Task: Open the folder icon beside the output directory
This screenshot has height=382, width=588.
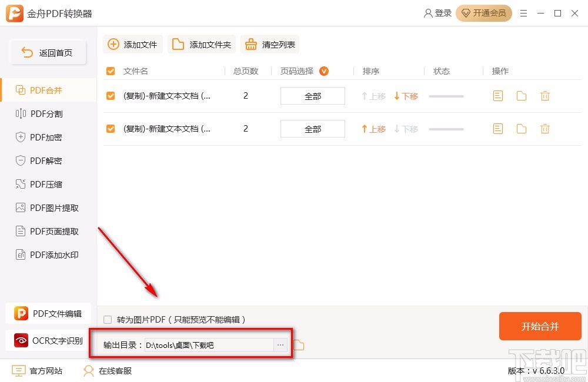Action: pyautogui.click(x=298, y=346)
